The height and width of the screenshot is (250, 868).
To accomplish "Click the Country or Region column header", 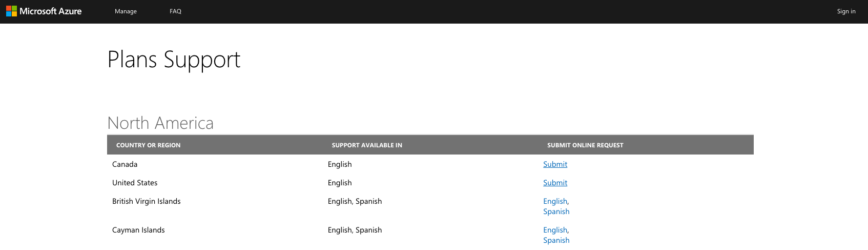I will tap(148, 145).
